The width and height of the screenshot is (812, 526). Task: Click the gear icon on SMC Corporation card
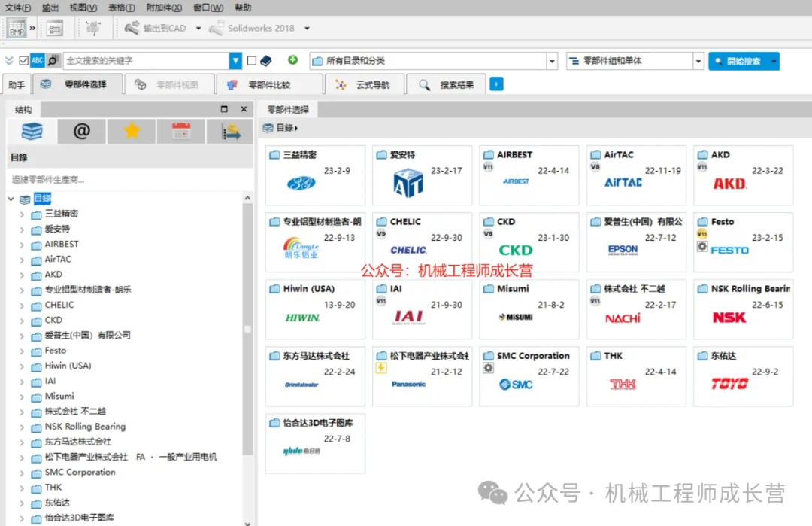(x=488, y=368)
